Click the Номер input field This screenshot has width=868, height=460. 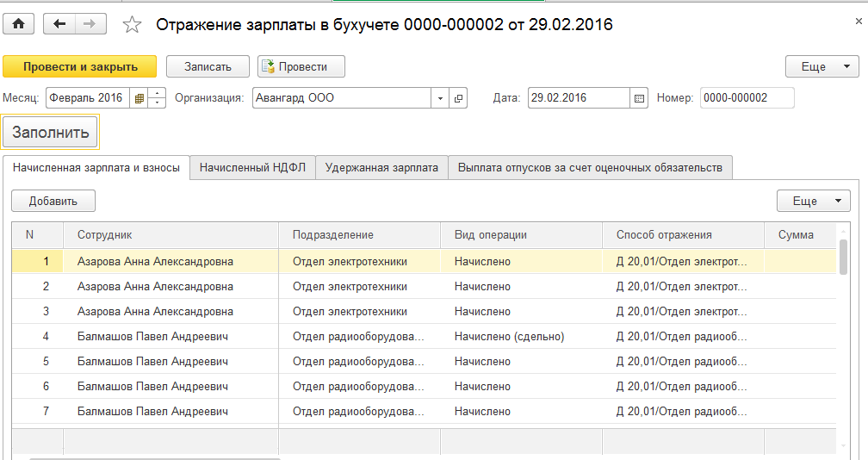point(747,98)
